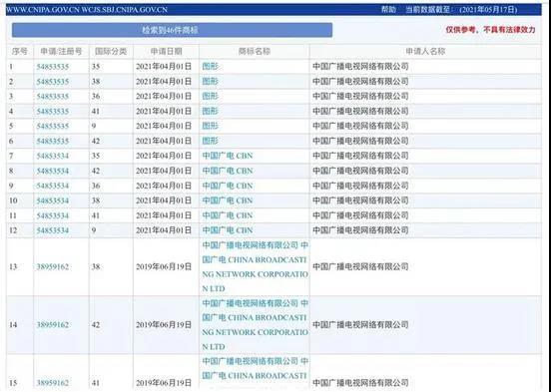Open registration number 54853535 in row 6
Screen dimensions: 551x392
pos(53,142)
